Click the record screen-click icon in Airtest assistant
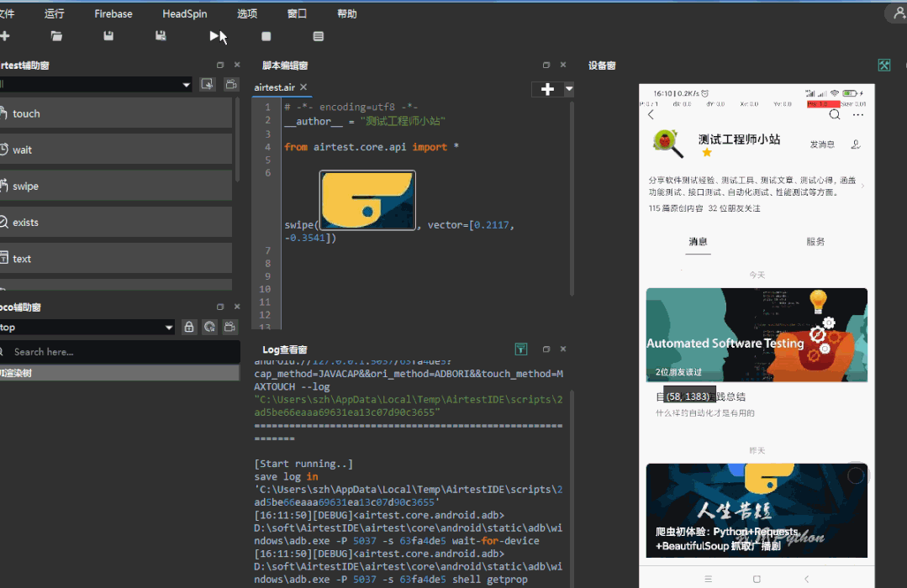Viewport: 907px width, 588px height. pos(207,84)
